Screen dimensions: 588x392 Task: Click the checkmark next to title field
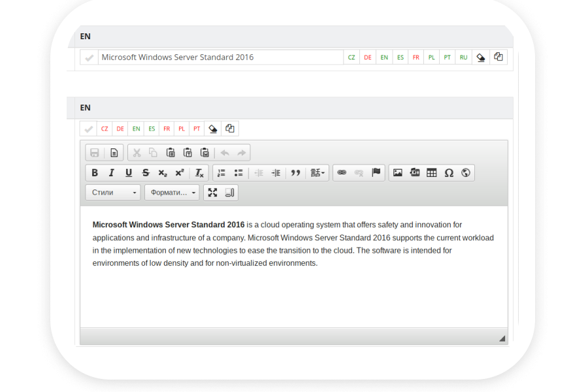pos(90,57)
